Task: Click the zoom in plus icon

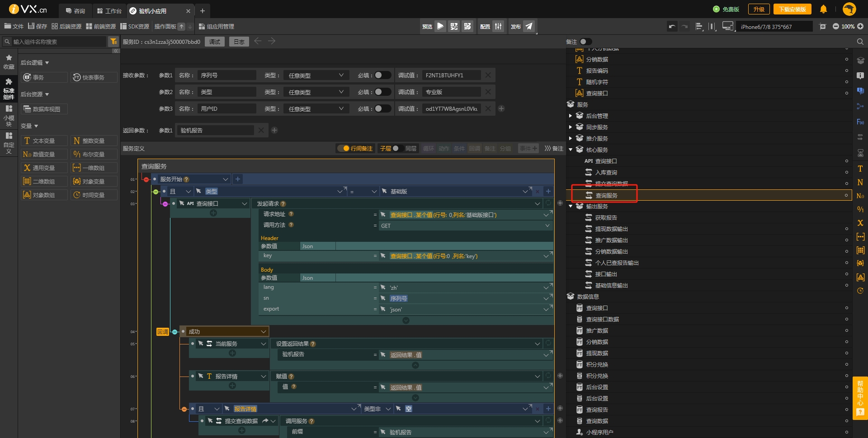Action: (860, 26)
